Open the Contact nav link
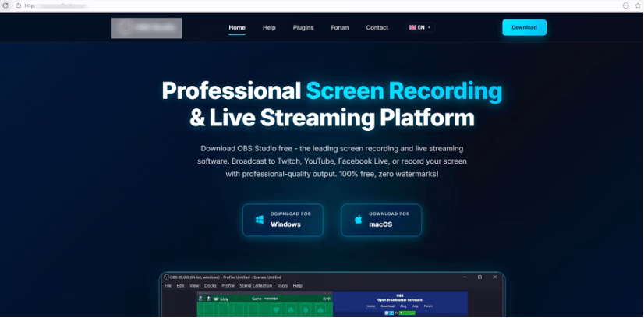644x318 pixels. [377, 27]
